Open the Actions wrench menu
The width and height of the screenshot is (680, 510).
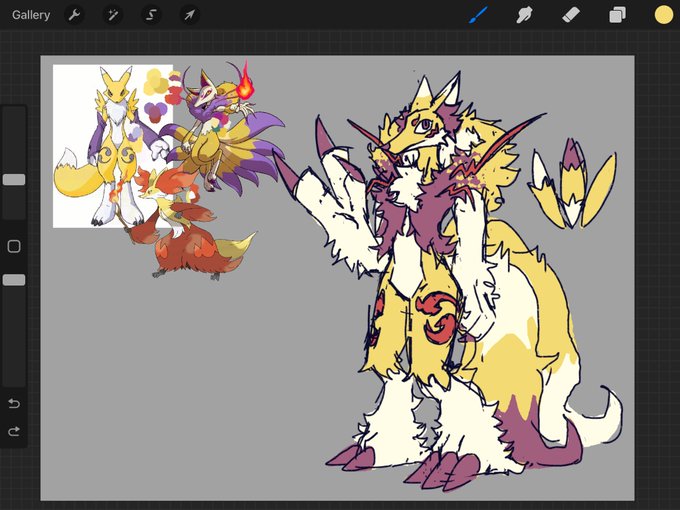tap(74, 16)
